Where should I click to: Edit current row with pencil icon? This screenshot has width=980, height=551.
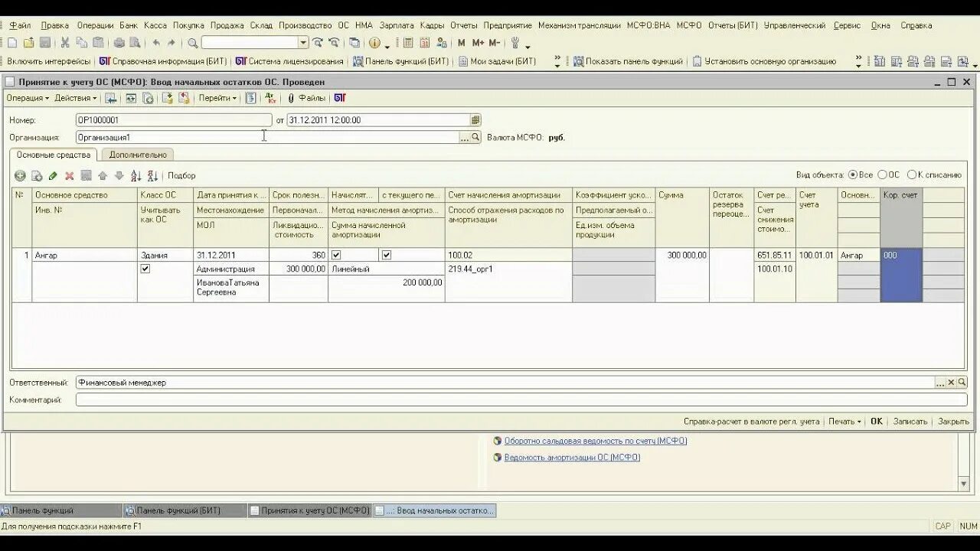pyautogui.click(x=53, y=176)
